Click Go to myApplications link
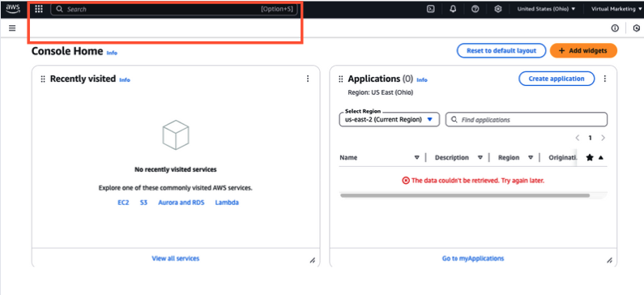This screenshot has width=644, height=295. pos(473,259)
